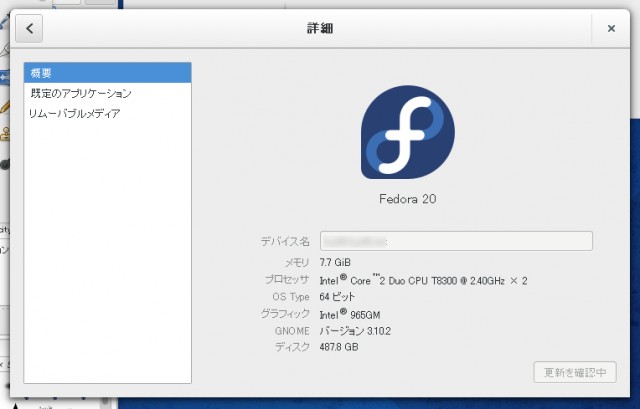Open リムーバブルメディア section
Viewport: 640px width, 409px height.
[108, 113]
